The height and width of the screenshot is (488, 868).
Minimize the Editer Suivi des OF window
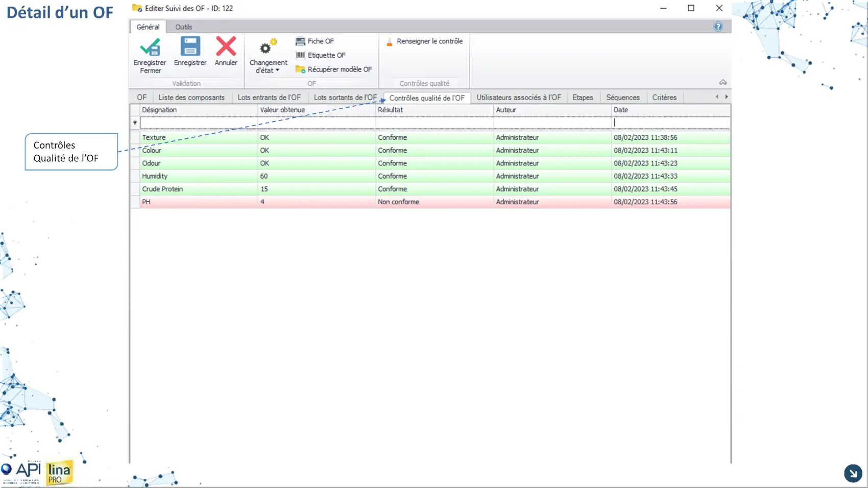point(663,8)
